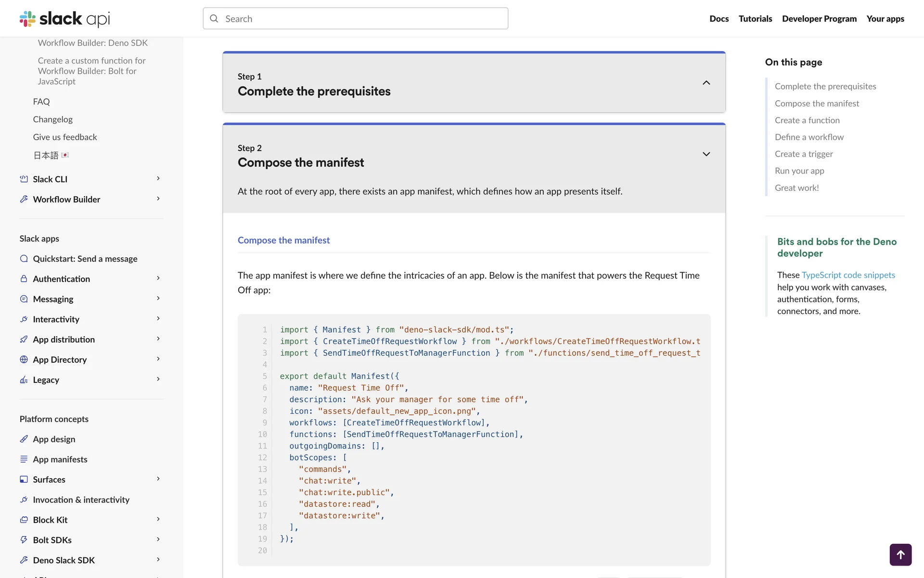This screenshot has height=578, width=924.
Task: Expand the Surfaces sidebar chevron
Action: tap(158, 479)
